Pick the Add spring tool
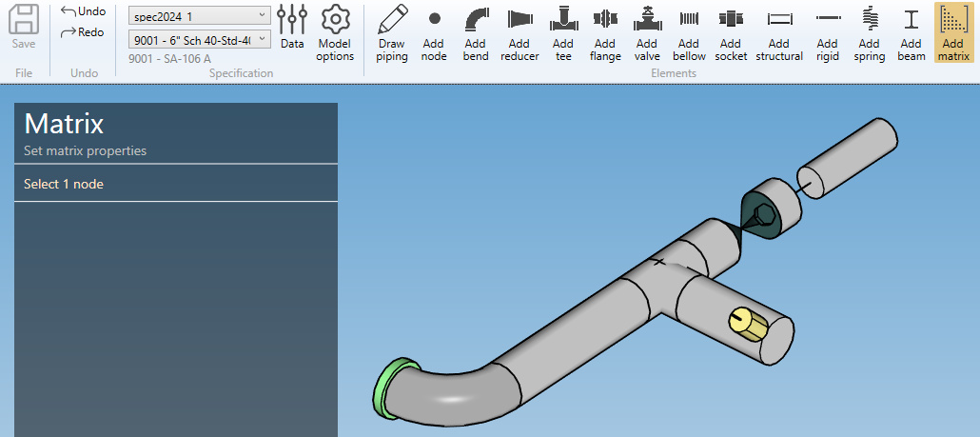Image resolution: width=980 pixels, height=437 pixels. click(x=869, y=33)
